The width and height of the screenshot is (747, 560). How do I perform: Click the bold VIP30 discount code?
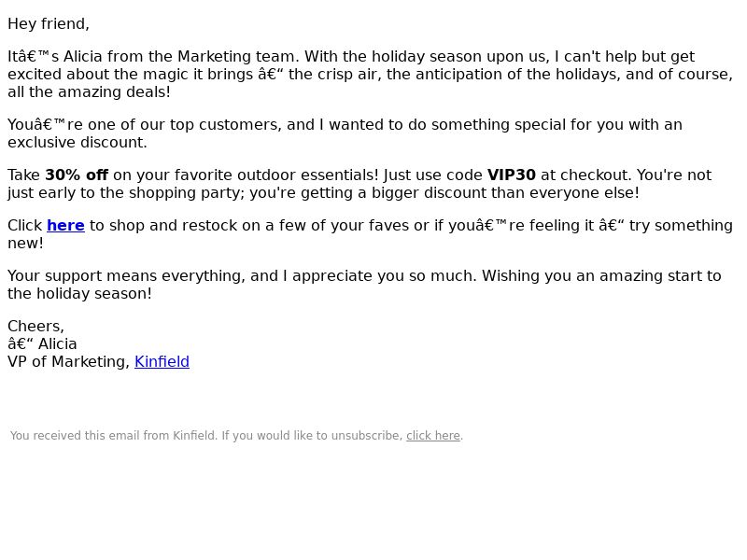point(511,175)
